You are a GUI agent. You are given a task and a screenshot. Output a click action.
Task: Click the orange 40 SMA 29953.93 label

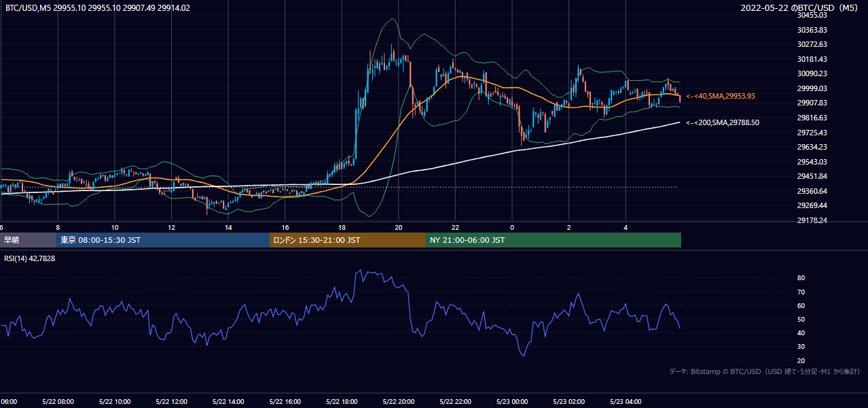721,97
